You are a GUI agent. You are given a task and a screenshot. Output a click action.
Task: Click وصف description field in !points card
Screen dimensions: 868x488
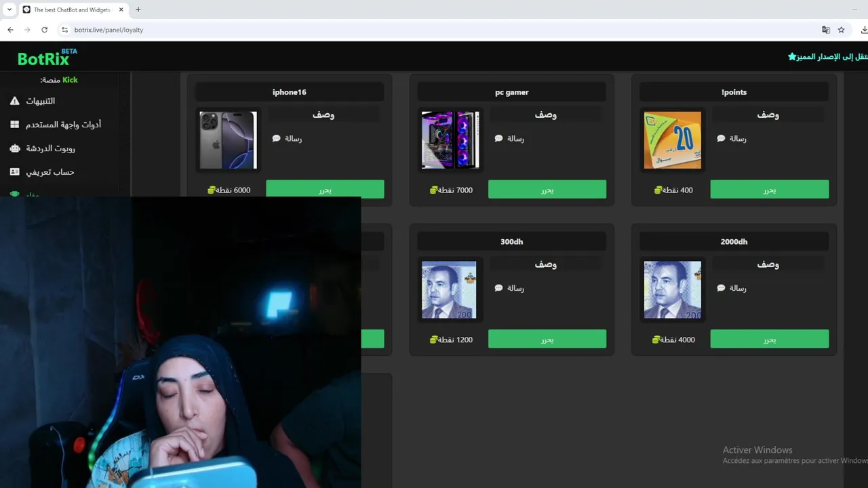point(768,115)
